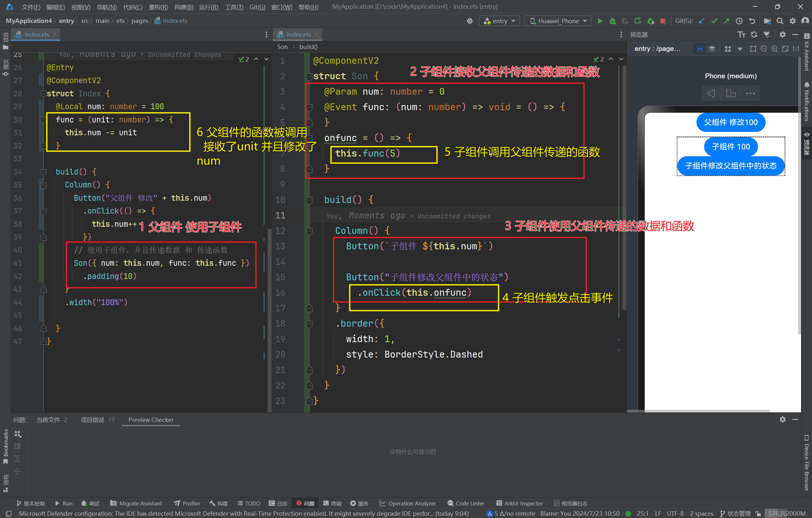Image resolution: width=812 pixels, height=518 pixels.
Task: Open the Search everywhere magnifier icon
Action: coord(780,21)
